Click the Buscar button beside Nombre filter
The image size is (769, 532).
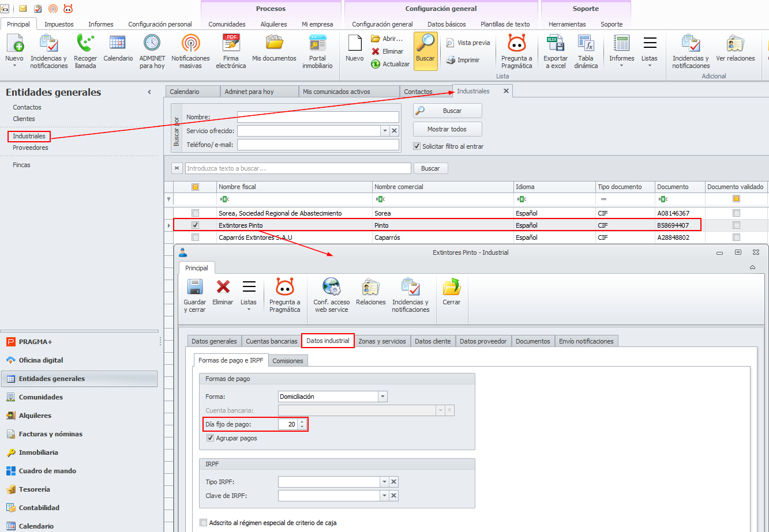tap(448, 111)
